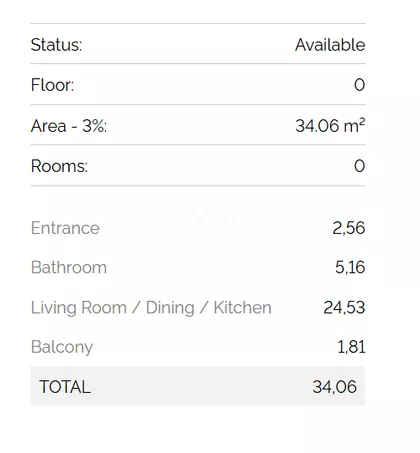Screen dimensions: 420x453
Task: Click the Rooms label
Action: (59, 166)
